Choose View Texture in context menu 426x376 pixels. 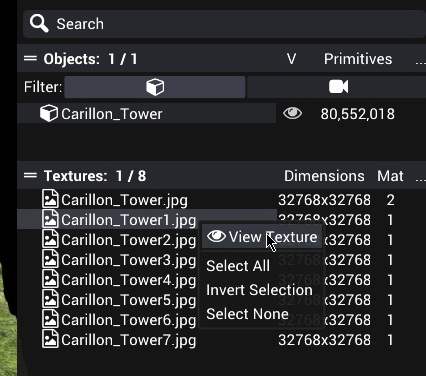262,237
